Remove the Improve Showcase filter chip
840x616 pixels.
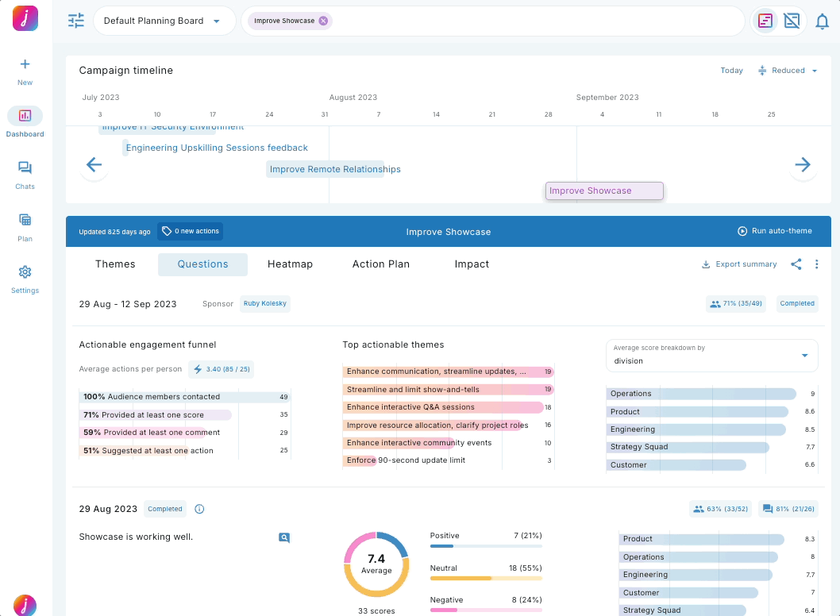[x=323, y=21]
